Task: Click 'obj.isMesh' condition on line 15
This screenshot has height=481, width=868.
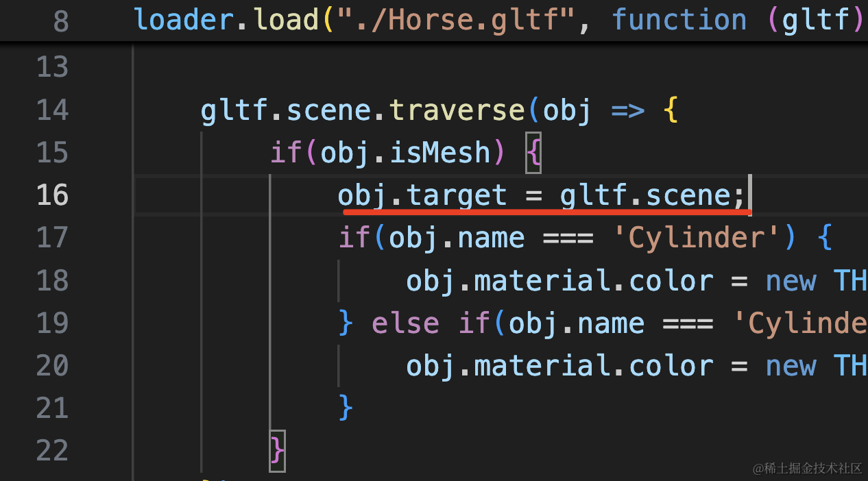Action: coord(407,153)
